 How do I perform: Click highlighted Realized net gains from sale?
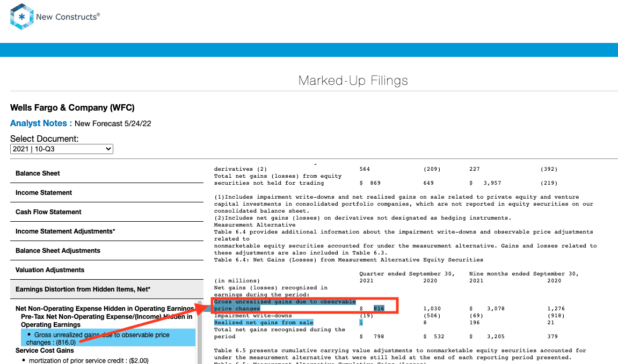[264, 323]
